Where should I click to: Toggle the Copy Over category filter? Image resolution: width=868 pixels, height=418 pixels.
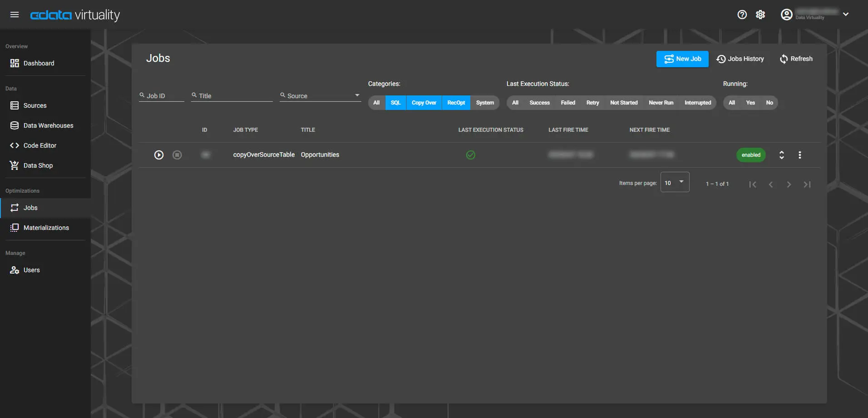(x=424, y=103)
